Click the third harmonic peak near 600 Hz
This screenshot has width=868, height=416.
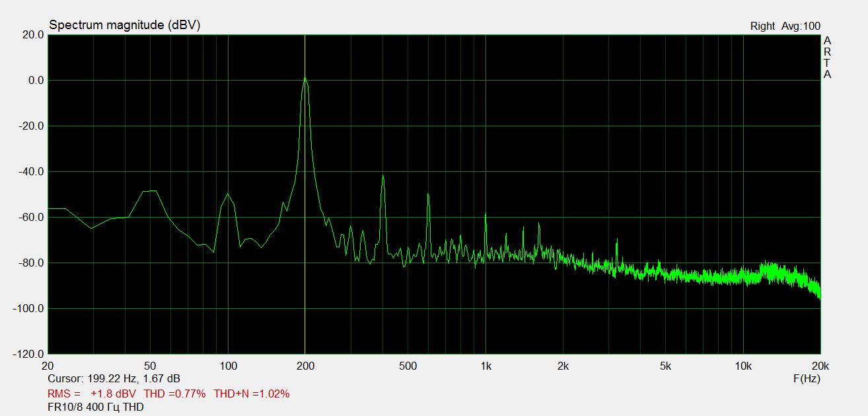[428, 195]
